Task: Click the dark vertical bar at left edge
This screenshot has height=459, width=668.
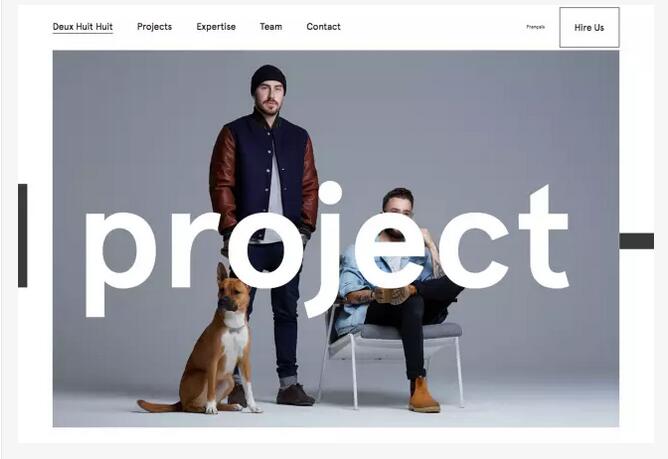Action: pyautogui.click(x=23, y=236)
